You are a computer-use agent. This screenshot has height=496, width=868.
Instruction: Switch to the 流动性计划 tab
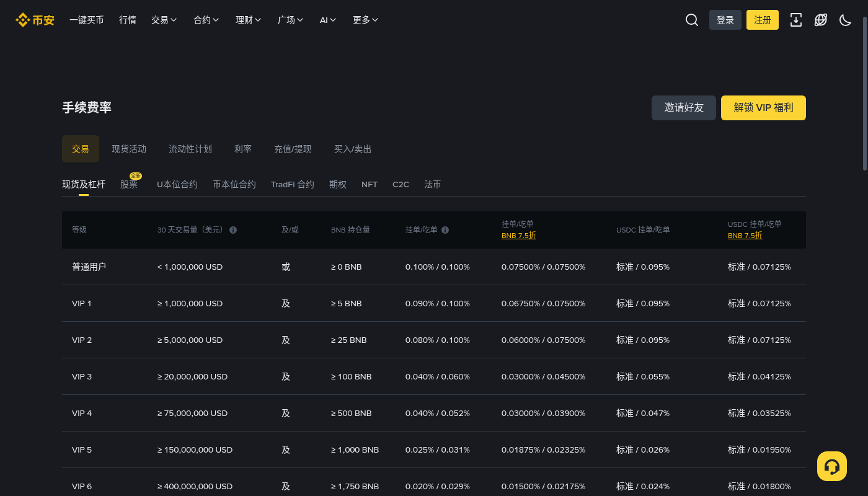[190, 149]
